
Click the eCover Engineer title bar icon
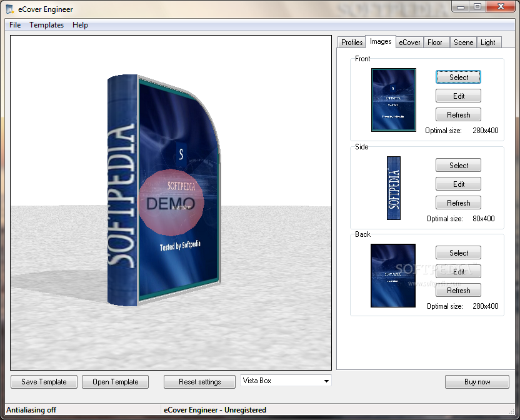[x=10, y=9]
